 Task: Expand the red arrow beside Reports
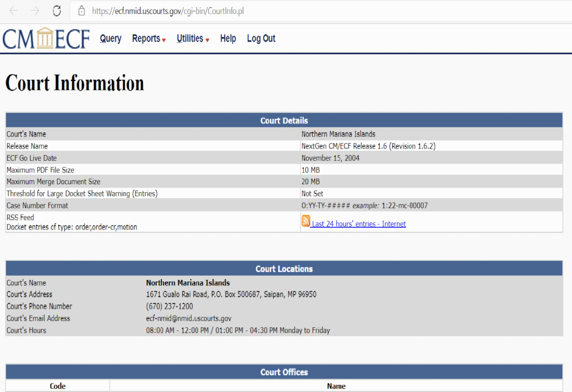coord(164,40)
